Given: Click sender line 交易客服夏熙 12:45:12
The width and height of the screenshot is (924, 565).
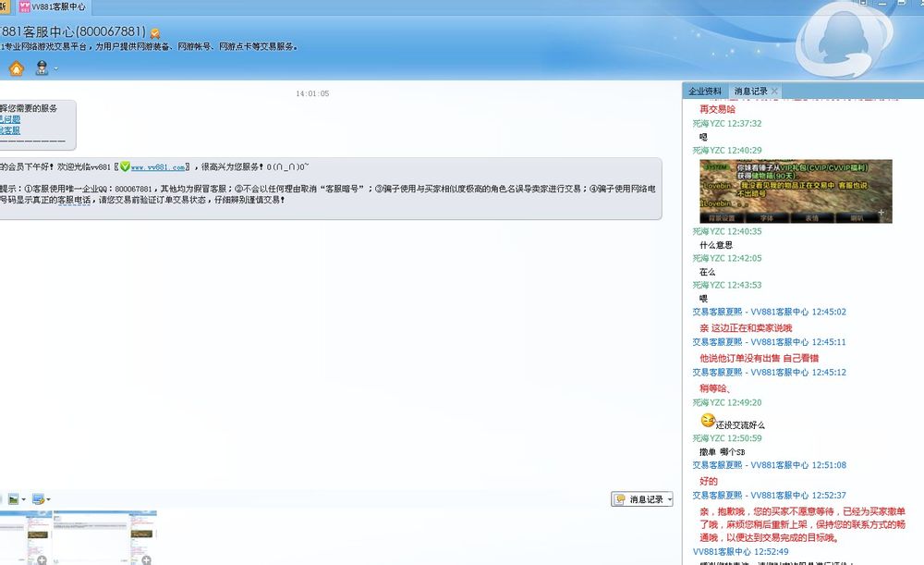Looking at the screenshot, I should (769, 373).
